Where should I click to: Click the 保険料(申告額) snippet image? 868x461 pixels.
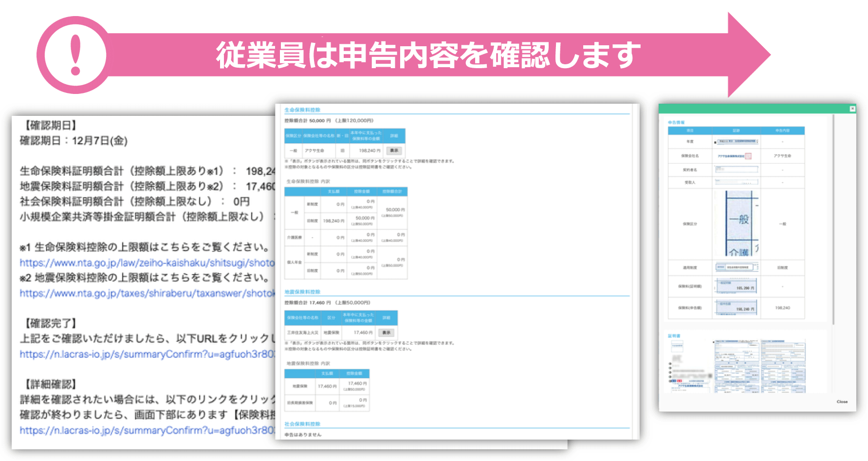(736, 308)
